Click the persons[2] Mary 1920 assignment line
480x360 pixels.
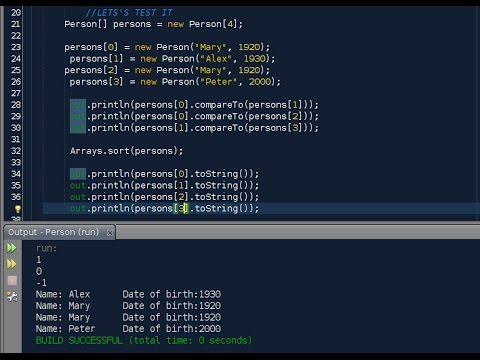click(167, 70)
